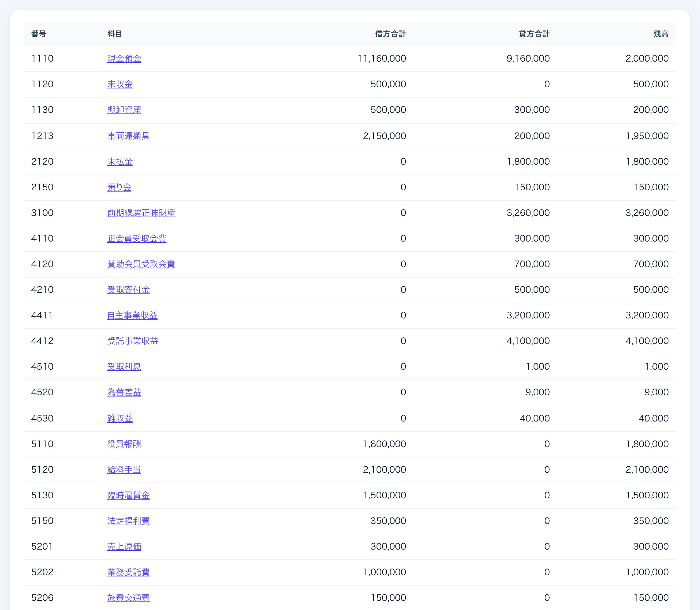700x610 pixels.
Task: Select account number 3100 cell
Action: (x=42, y=213)
